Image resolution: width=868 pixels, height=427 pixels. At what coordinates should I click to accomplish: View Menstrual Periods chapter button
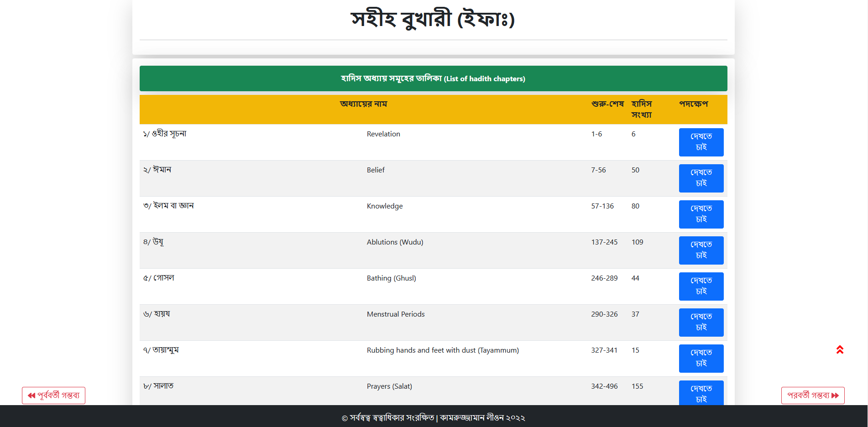tap(701, 323)
